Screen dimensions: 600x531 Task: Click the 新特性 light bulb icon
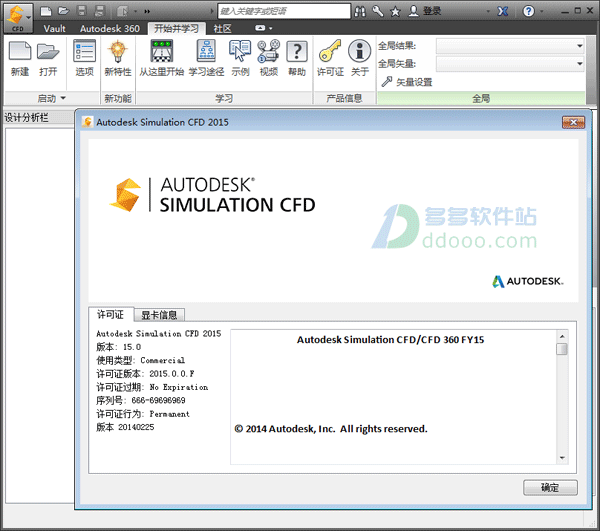[x=117, y=58]
